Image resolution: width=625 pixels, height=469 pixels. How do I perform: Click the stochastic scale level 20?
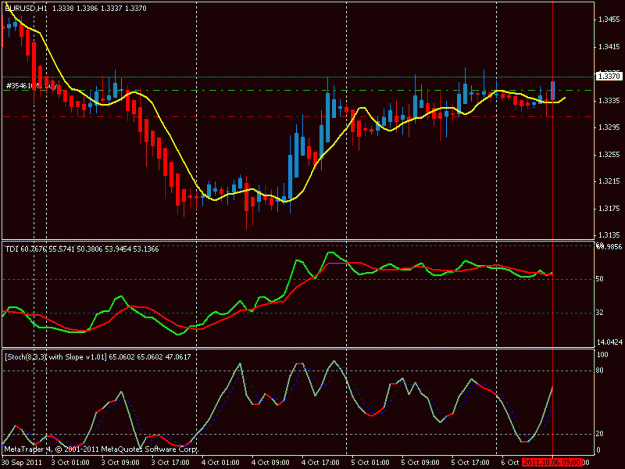(x=600, y=434)
